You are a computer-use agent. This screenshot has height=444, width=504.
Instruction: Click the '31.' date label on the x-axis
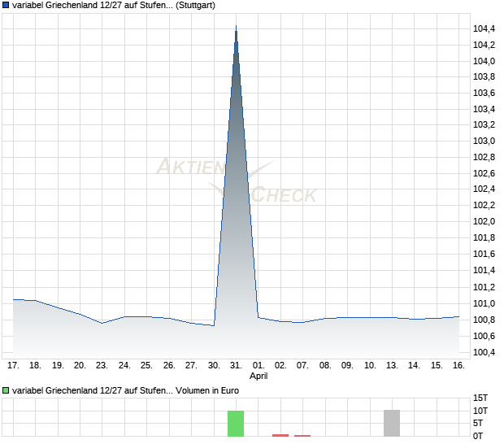tap(236, 366)
